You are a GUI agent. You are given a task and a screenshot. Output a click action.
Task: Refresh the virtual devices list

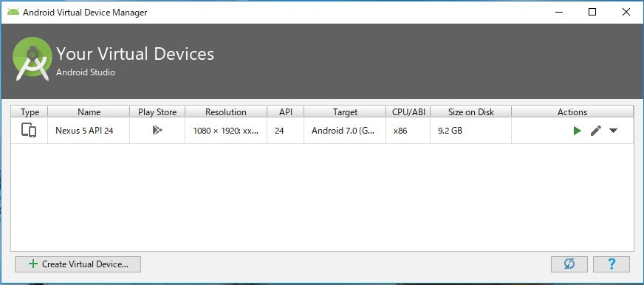point(569,264)
